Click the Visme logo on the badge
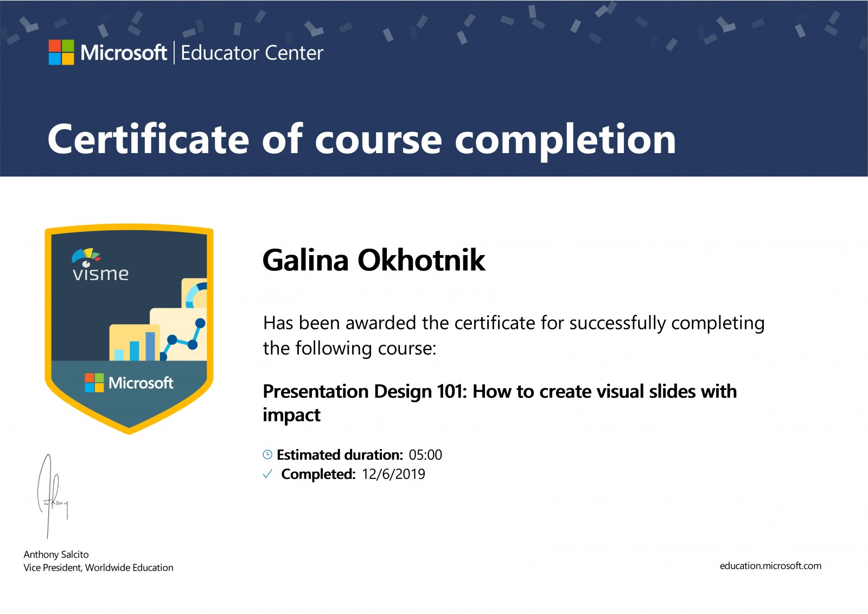868x614 pixels. coord(100,265)
